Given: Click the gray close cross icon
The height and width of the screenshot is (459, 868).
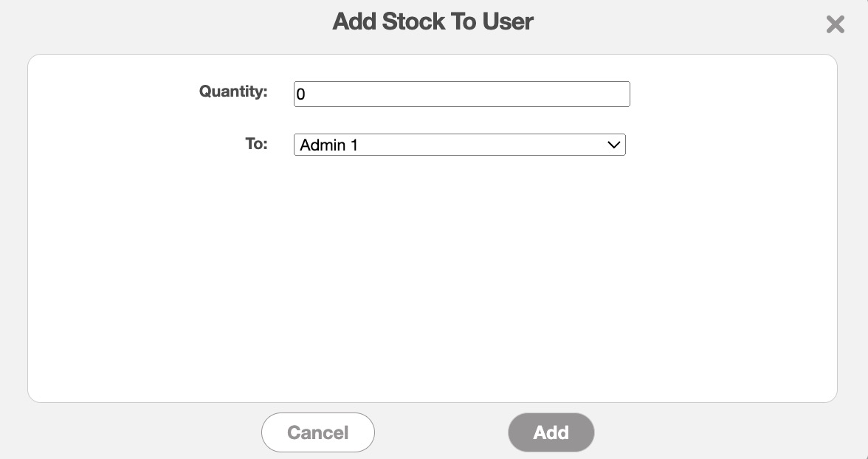Looking at the screenshot, I should [835, 25].
